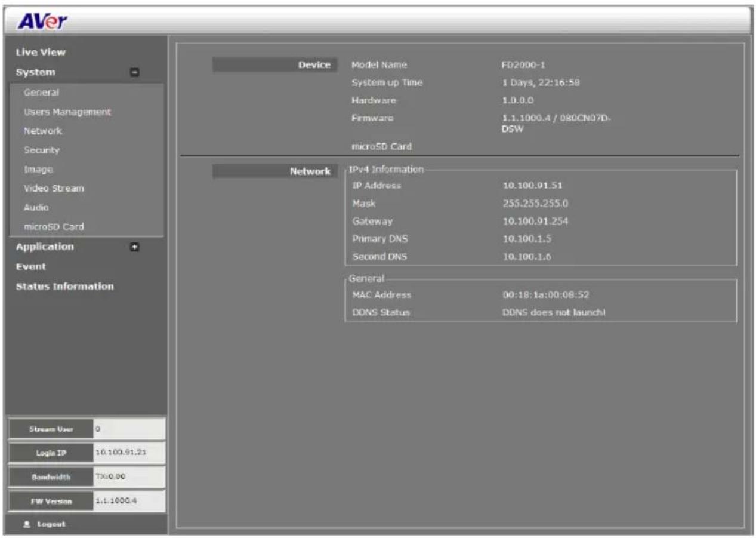Viewport: 756px width, 538px height.
Task: Collapse the System menu section
Action: (135, 72)
